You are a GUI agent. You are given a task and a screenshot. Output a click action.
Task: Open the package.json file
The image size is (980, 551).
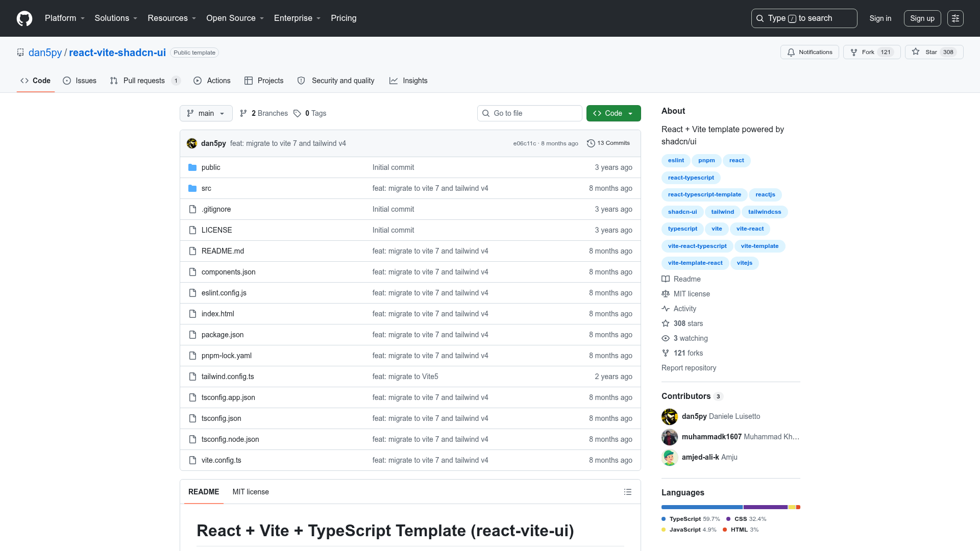pyautogui.click(x=223, y=335)
